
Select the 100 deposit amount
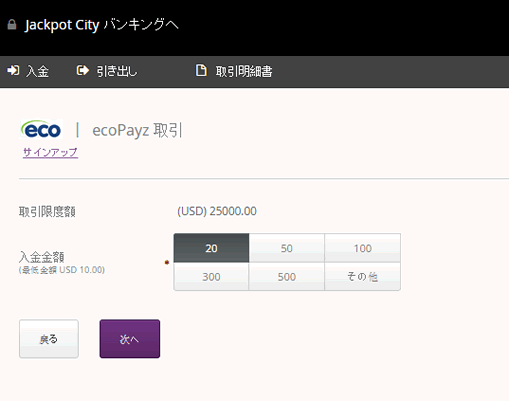[x=363, y=248]
